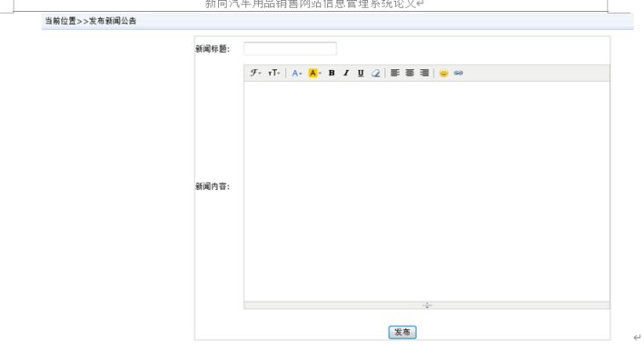
Task: Click inside the news content editor area
Action: tap(427, 191)
